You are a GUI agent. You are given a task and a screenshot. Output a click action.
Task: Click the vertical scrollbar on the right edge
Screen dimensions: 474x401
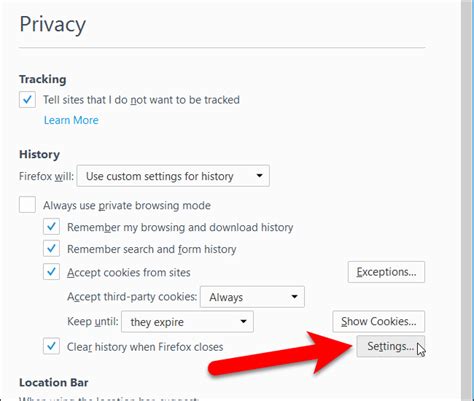coord(467,200)
